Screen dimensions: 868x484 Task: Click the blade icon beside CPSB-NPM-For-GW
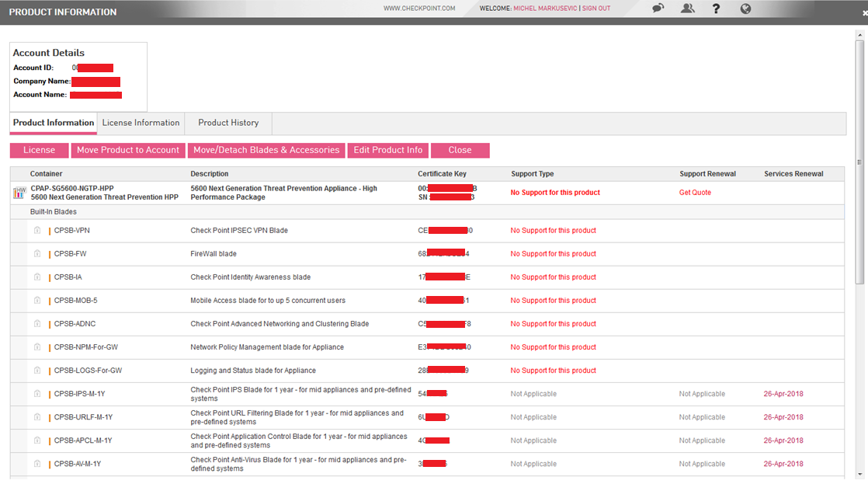coord(37,347)
